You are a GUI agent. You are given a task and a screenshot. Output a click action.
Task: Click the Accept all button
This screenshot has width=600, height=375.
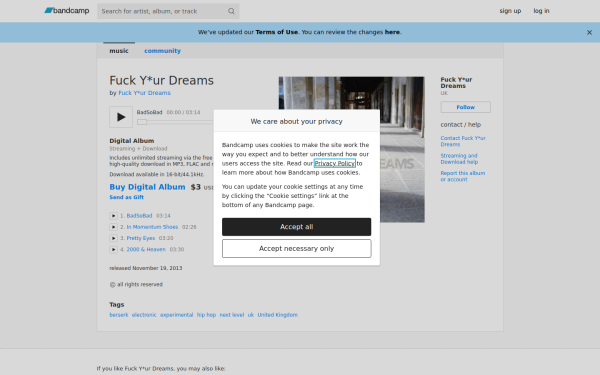click(x=297, y=227)
